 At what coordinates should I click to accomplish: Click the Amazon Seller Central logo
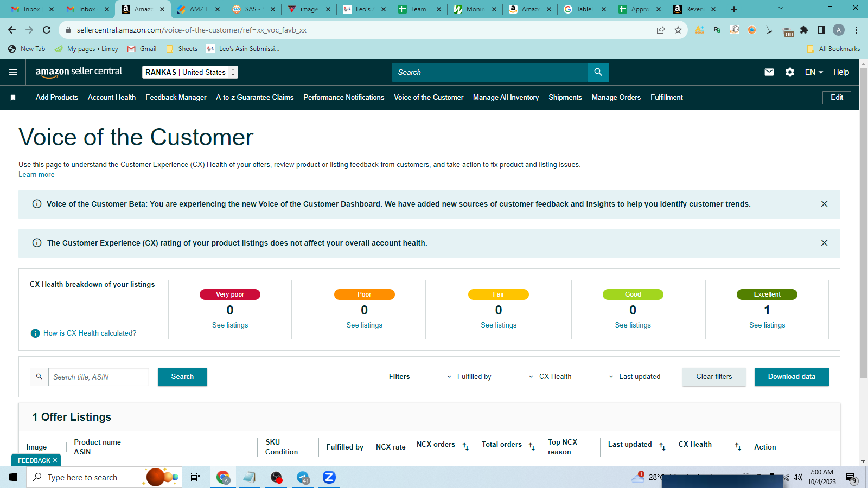point(79,72)
